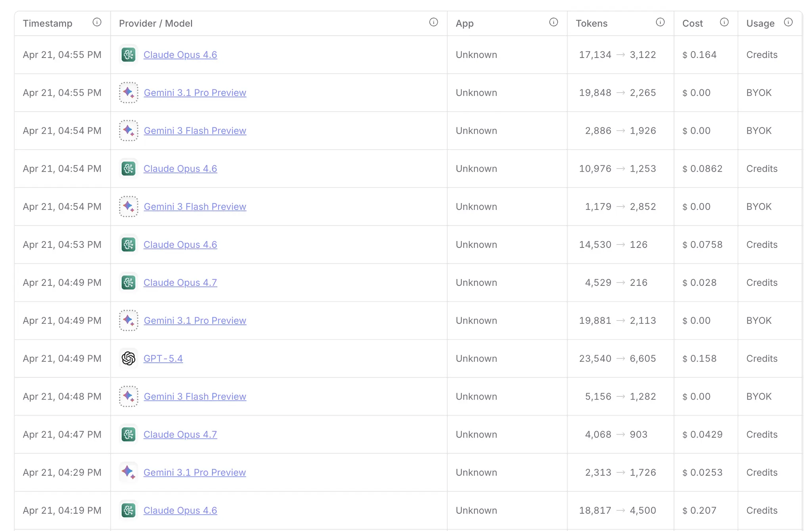Select the Gemini icon in the 04:48 PM row
This screenshot has height=531, width=812.
128,397
